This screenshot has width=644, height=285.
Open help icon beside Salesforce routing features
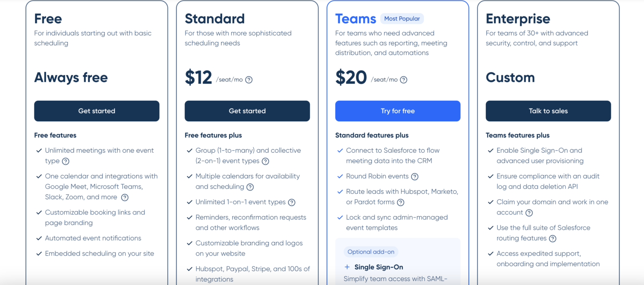click(x=553, y=238)
